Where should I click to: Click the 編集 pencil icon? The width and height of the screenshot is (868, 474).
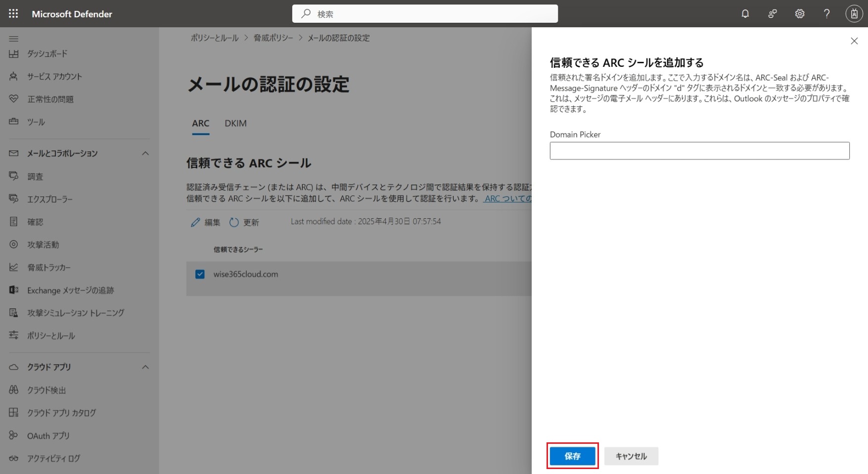[195, 223]
